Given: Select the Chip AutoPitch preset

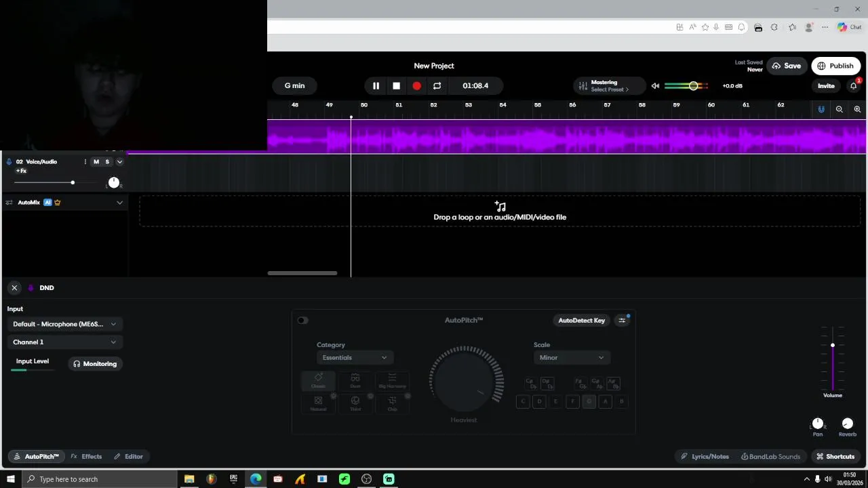Looking at the screenshot, I should pos(392,404).
